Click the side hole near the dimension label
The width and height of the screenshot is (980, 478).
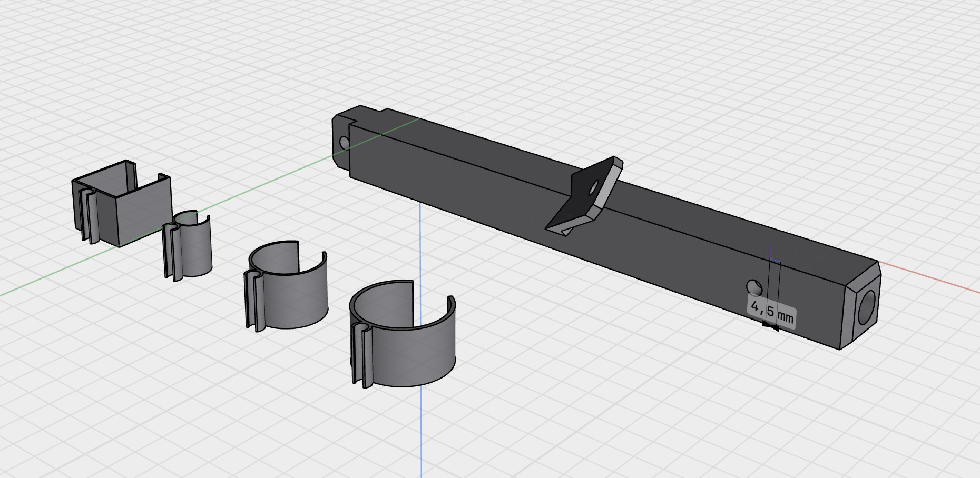pyautogui.click(x=754, y=287)
